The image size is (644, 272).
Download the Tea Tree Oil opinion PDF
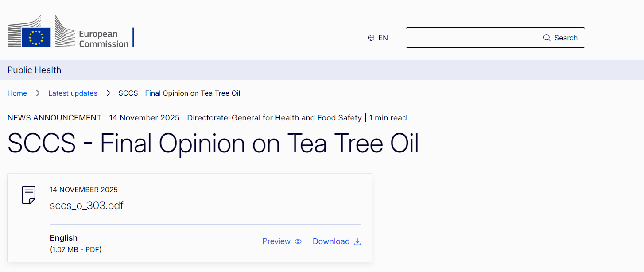click(331, 241)
